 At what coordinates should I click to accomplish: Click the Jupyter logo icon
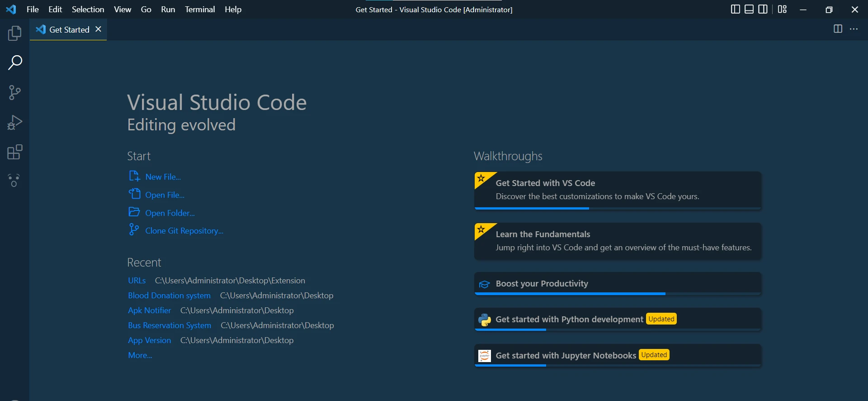coord(484,356)
